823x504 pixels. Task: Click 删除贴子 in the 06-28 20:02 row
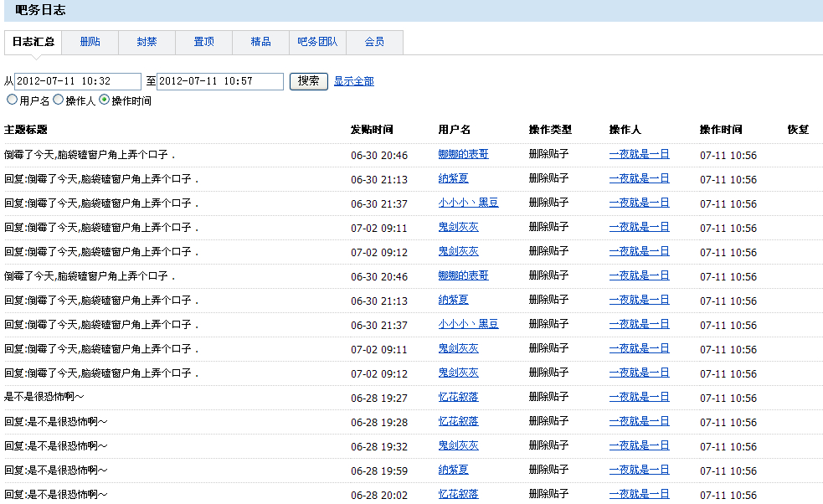pos(548,493)
